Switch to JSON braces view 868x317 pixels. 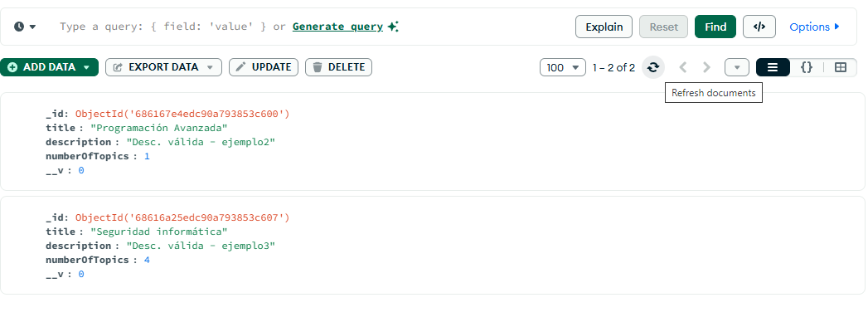(x=807, y=67)
